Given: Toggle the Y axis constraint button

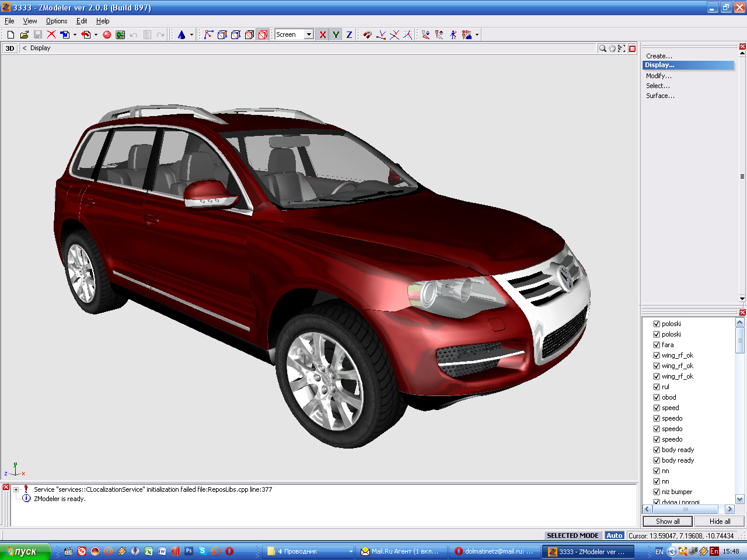Looking at the screenshot, I should [x=336, y=35].
